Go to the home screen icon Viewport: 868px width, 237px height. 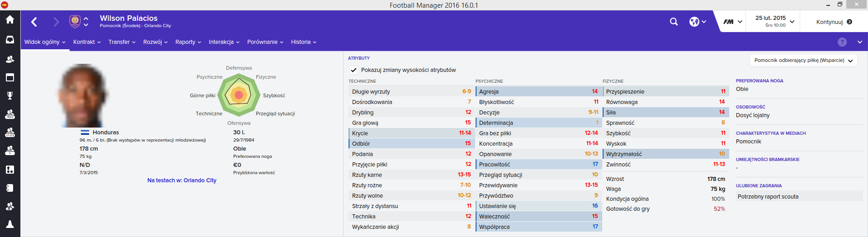(10, 19)
